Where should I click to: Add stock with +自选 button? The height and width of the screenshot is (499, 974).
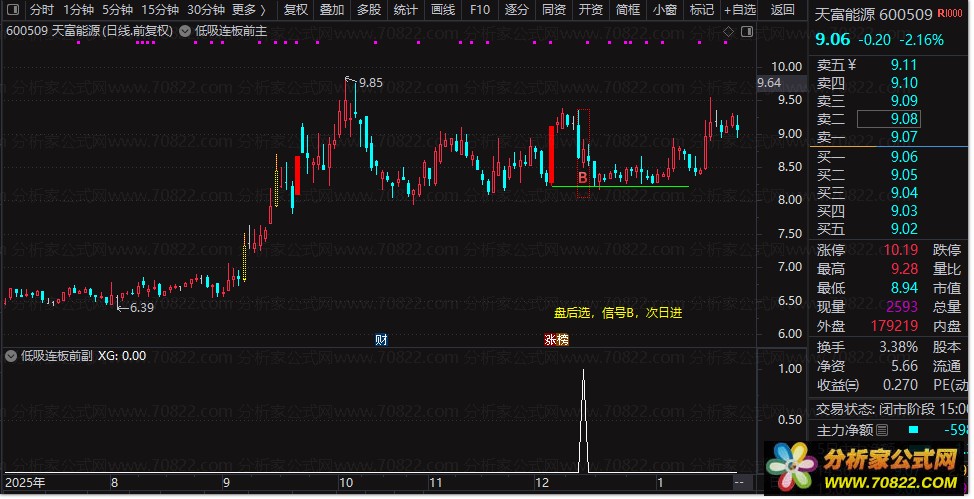pos(740,10)
